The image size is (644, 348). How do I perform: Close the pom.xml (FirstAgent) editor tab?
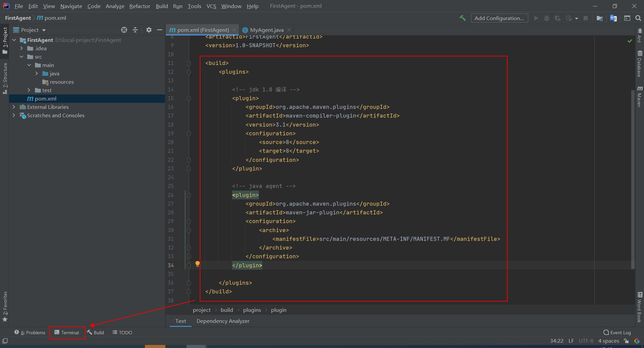pyautogui.click(x=234, y=30)
